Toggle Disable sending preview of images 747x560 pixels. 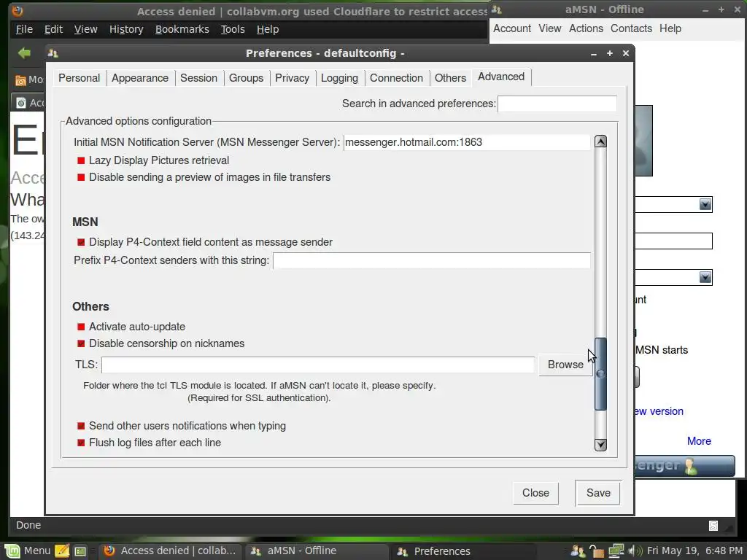click(80, 177)
